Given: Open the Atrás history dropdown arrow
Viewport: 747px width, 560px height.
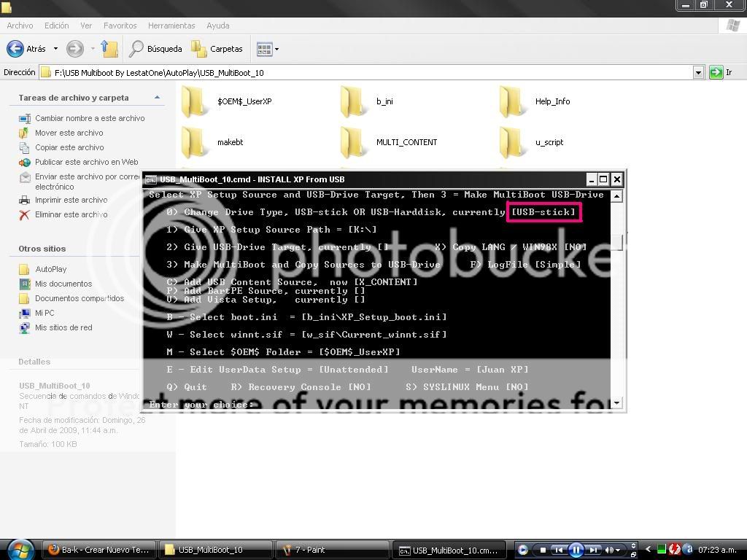Looking at the screenshot, I should click(55, 49).
